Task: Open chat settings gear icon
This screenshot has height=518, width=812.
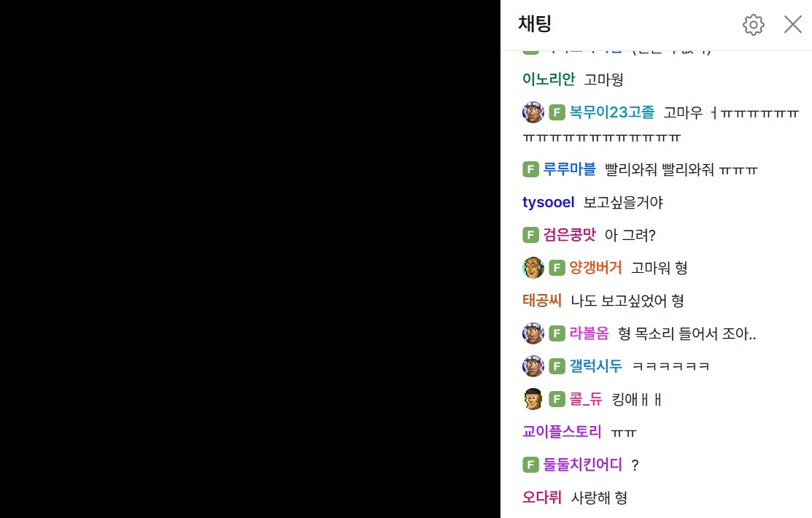Action: [753, 24]
